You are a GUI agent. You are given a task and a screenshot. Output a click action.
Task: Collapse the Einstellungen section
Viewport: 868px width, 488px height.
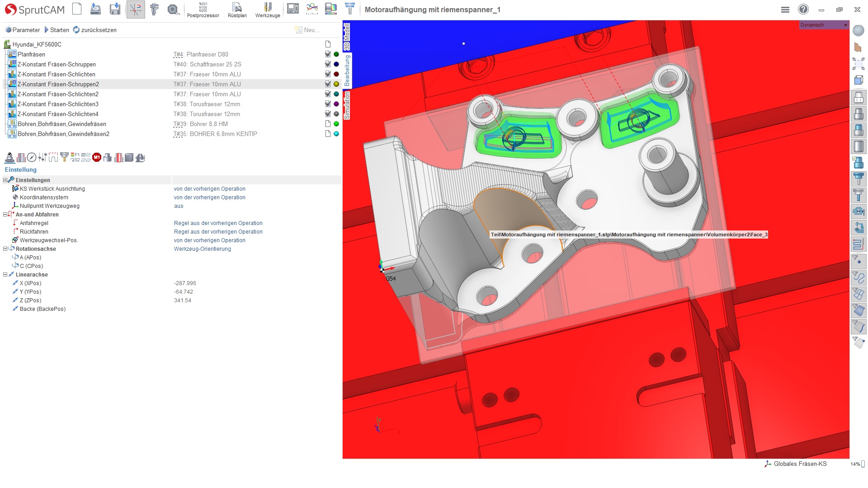[x=5, y=180]
